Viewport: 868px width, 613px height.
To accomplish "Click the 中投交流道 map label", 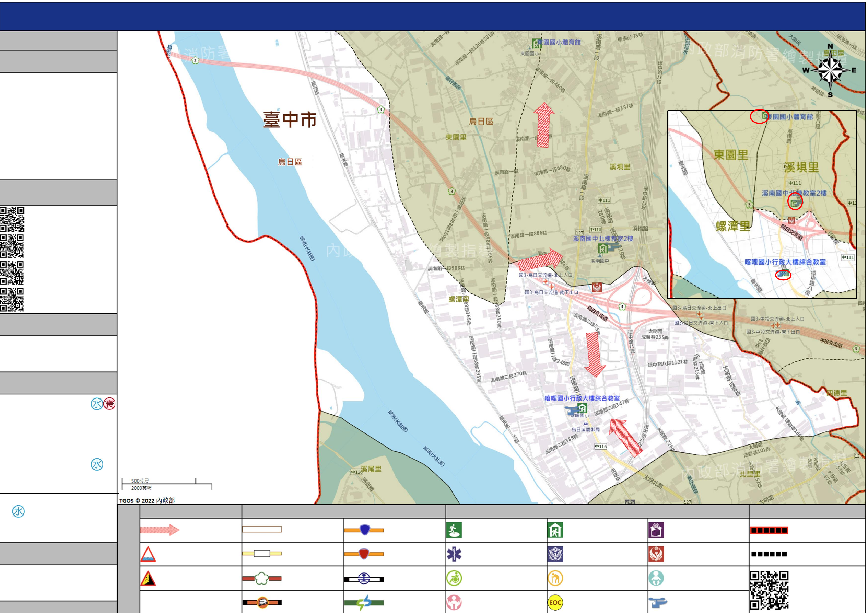I will pyautogui.click(x=831, y=343).
